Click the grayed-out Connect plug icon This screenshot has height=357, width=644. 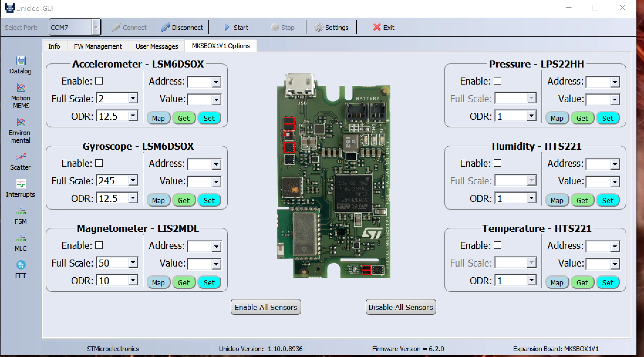coord(116,27)
